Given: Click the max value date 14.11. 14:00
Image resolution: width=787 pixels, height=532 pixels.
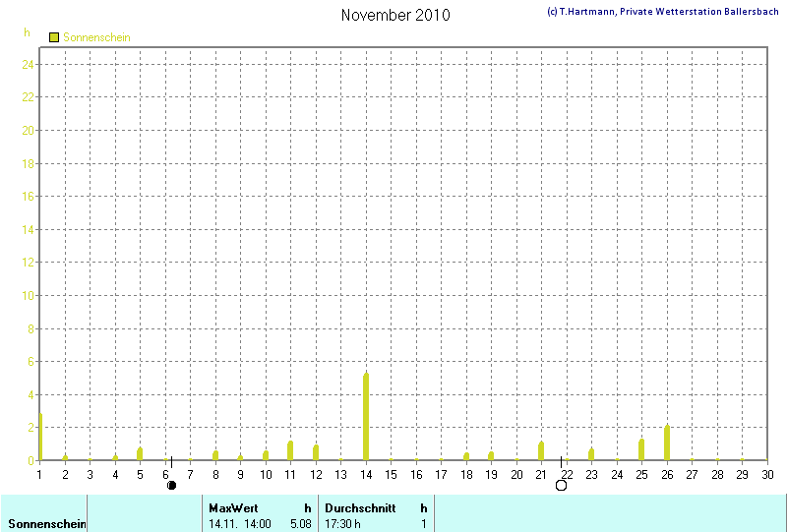Looking at the screenshot, I should point(240,524).
